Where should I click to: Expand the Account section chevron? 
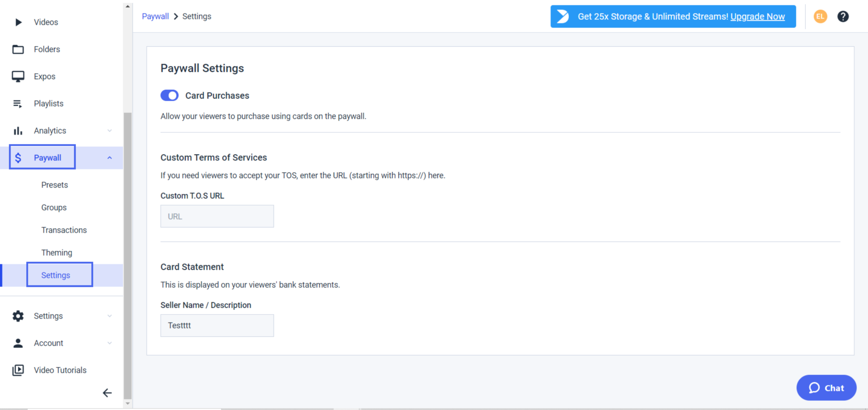110,343
